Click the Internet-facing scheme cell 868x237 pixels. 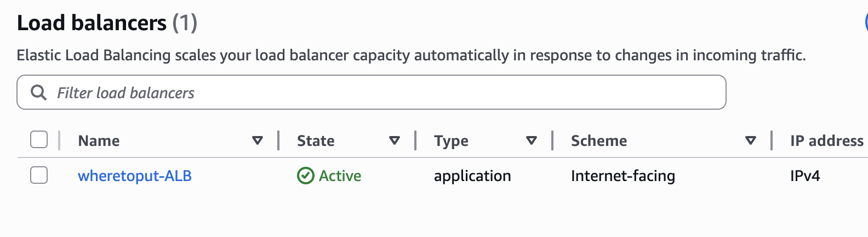623,176
